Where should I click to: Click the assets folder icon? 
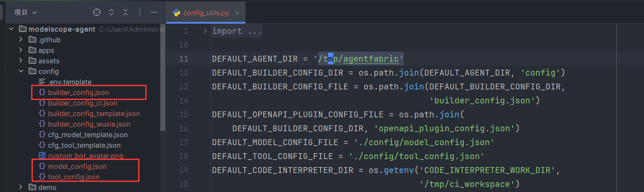32,61
